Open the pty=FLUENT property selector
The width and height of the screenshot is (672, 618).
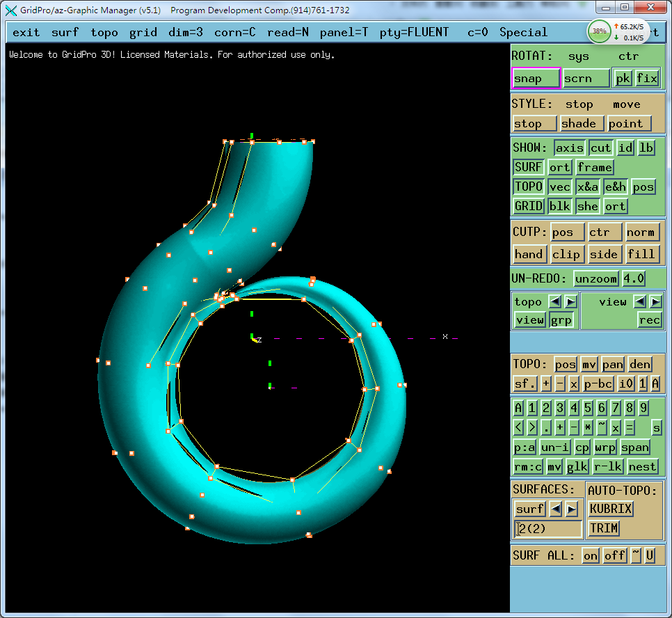point(414,33)
